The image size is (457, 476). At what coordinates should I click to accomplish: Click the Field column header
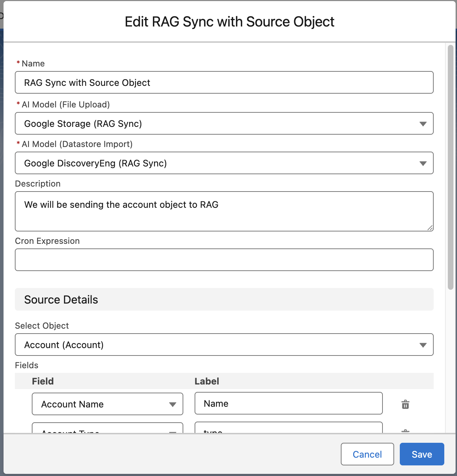(x=43, y=381)
